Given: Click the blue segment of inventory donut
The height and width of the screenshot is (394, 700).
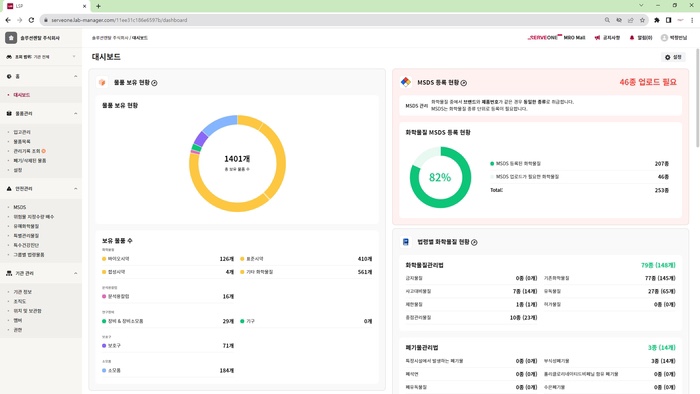Looking at the screenshot, I should [220, 124].
